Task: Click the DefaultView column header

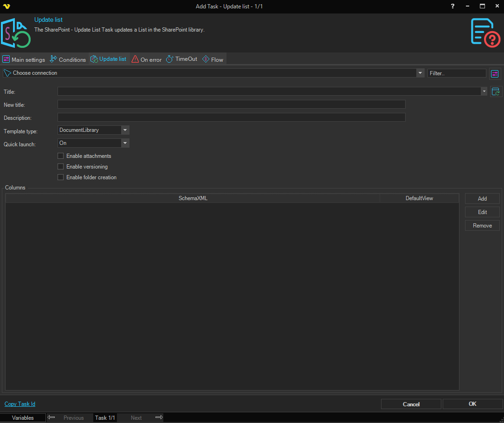Action: [419, 198]
